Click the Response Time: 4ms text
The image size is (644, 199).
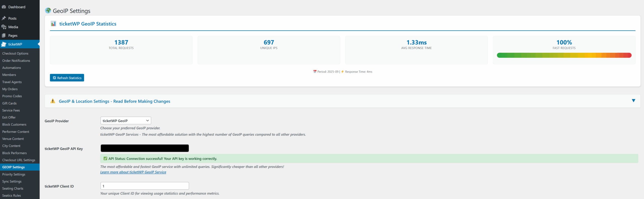click(x=358, y=72)
